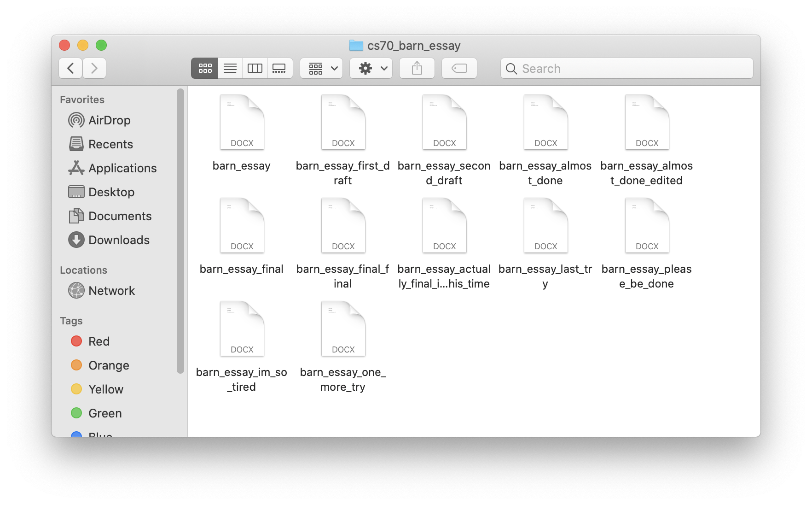This screenshot has width=812, height=505.
Task: Select the Yellow color tag
Action: coord(105,389)
